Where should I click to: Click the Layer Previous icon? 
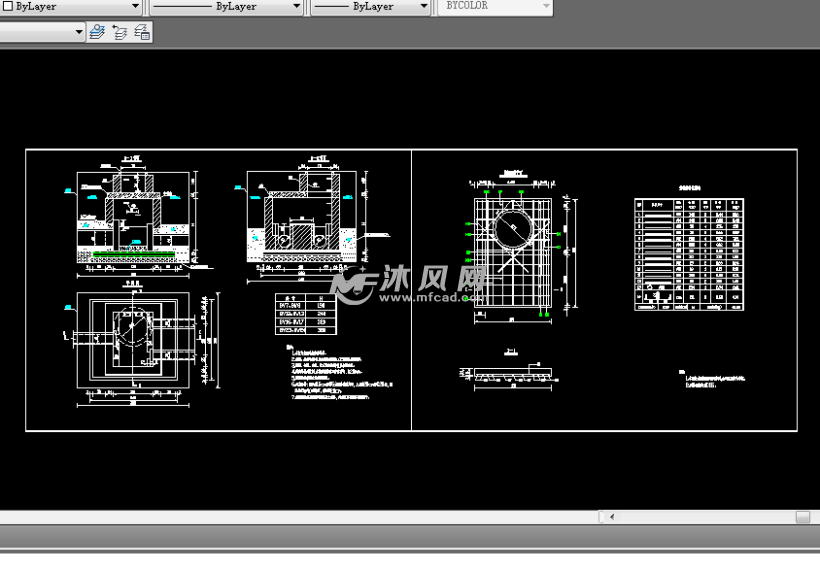coord(120,32)
